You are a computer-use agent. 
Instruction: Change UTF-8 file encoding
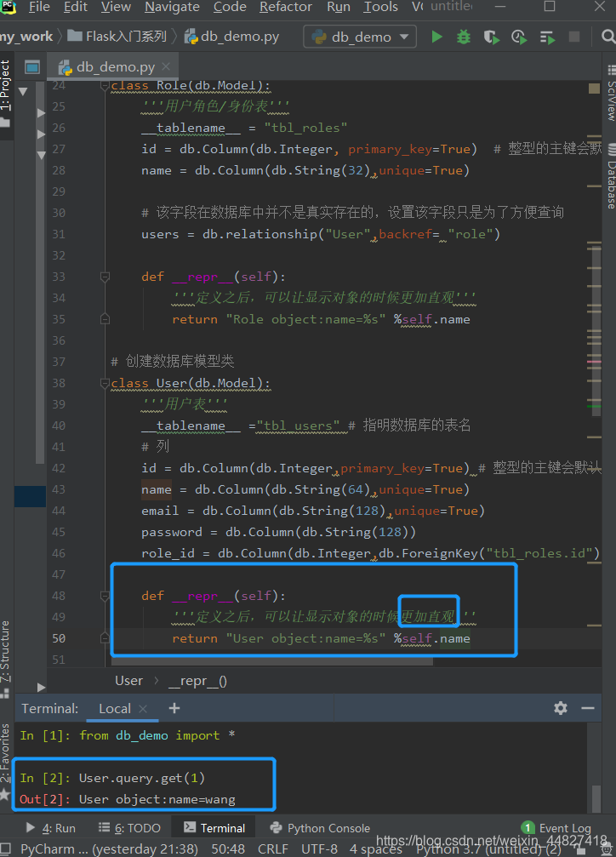tap(319, 849)
